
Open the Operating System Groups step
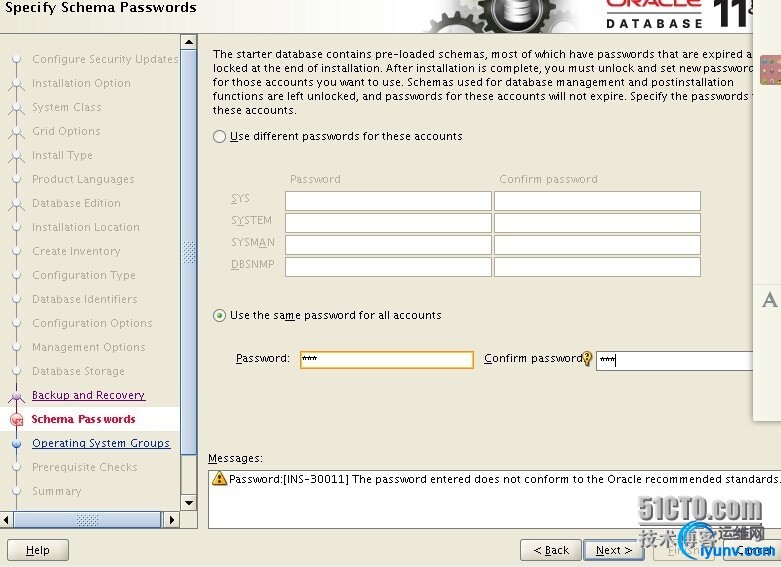101,443
